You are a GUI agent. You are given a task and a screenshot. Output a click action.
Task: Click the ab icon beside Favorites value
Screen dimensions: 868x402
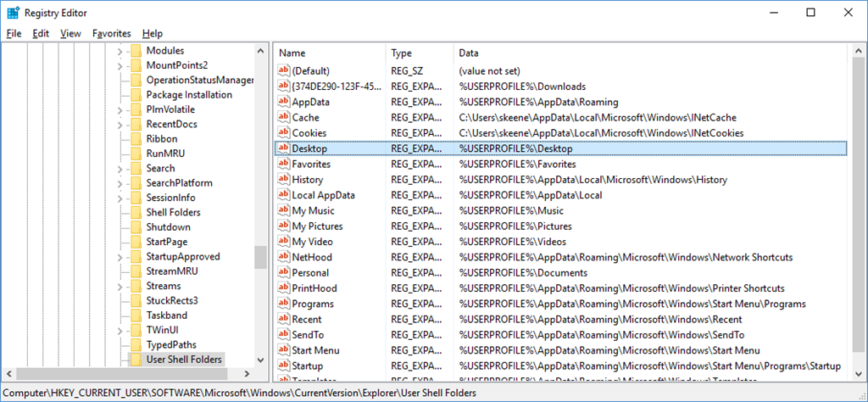[283, 164]
